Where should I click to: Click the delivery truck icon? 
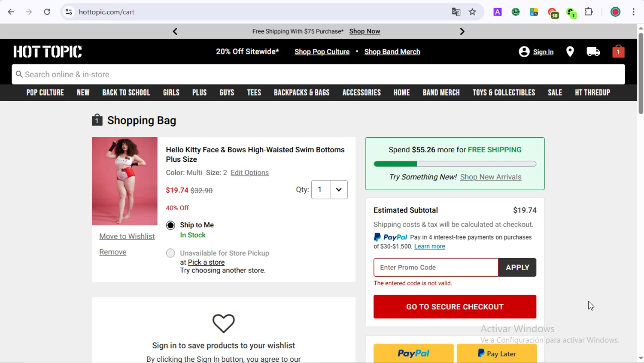(593, 51)
